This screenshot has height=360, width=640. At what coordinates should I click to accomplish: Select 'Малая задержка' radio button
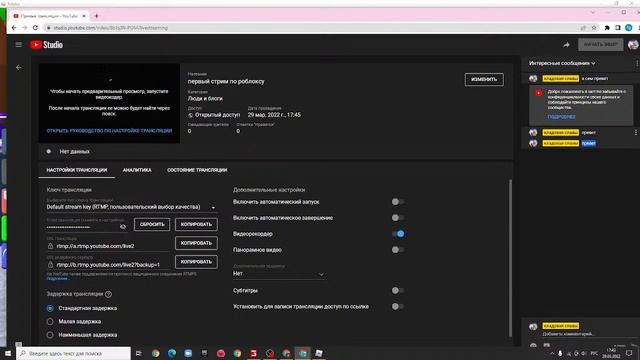50,322
